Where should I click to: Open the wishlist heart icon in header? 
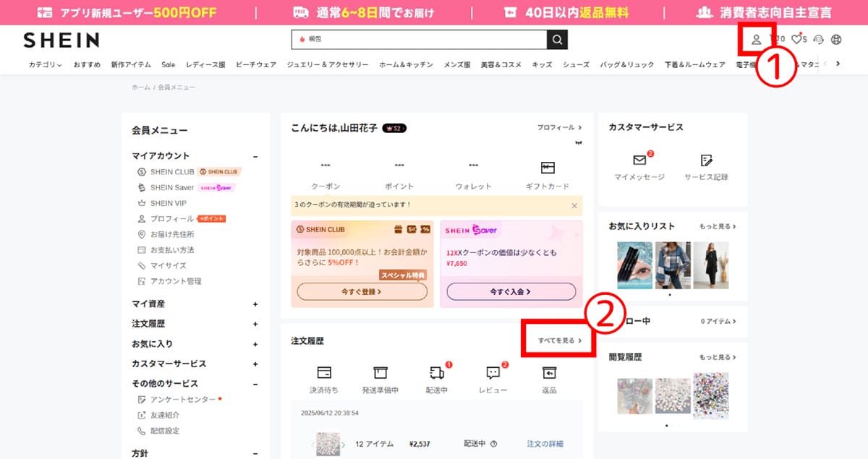(796, 40)
